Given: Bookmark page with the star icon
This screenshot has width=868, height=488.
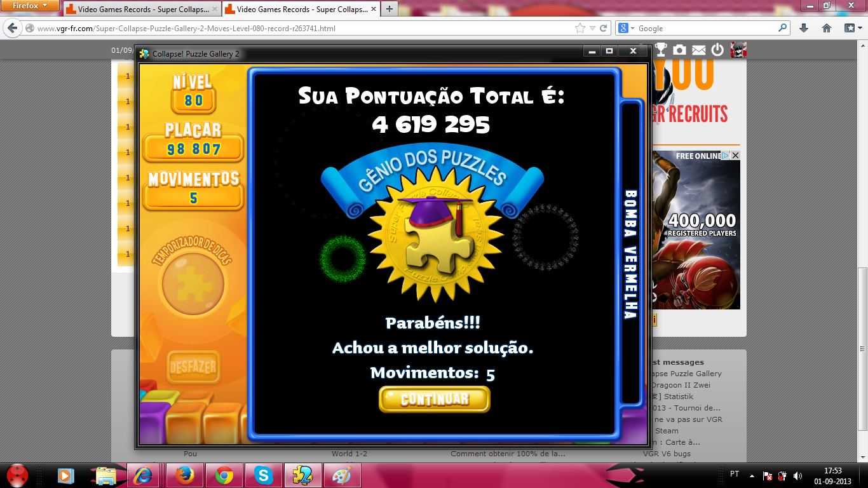Looking at the screenshot, I should click(x=580, y=29).
